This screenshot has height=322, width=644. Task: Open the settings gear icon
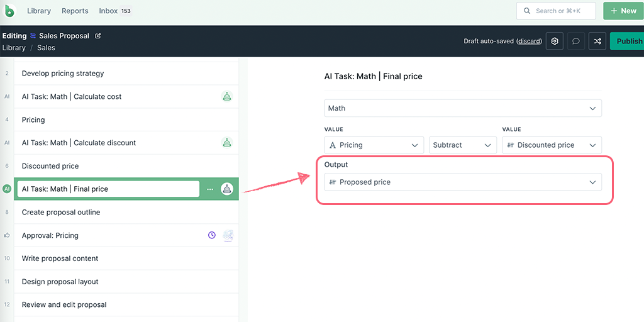click(554, 41)
